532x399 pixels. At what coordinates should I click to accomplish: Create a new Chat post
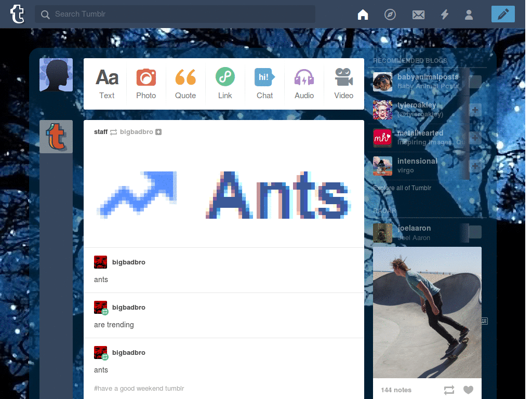(264, 84)
